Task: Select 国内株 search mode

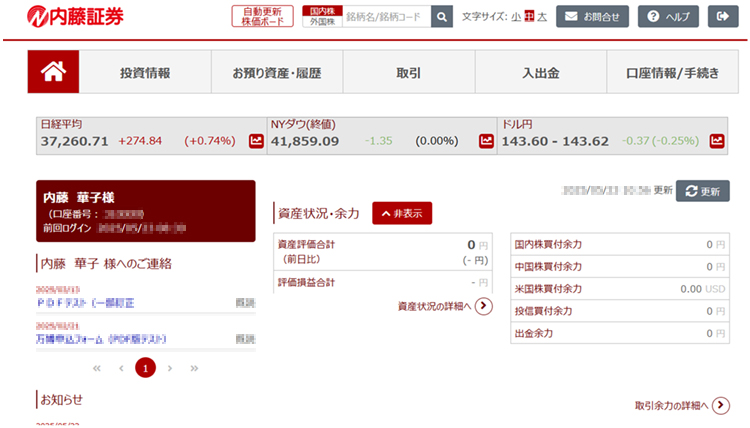Action: (321, 10)
